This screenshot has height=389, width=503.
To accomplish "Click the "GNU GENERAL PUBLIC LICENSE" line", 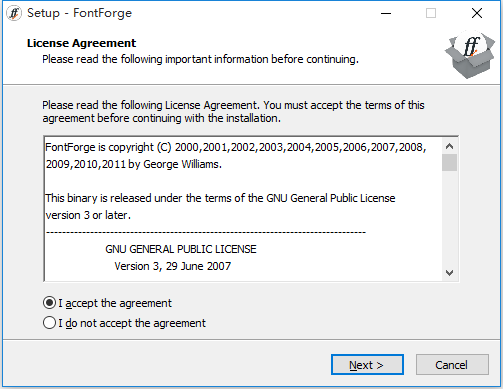I will (x=181, y=249).
